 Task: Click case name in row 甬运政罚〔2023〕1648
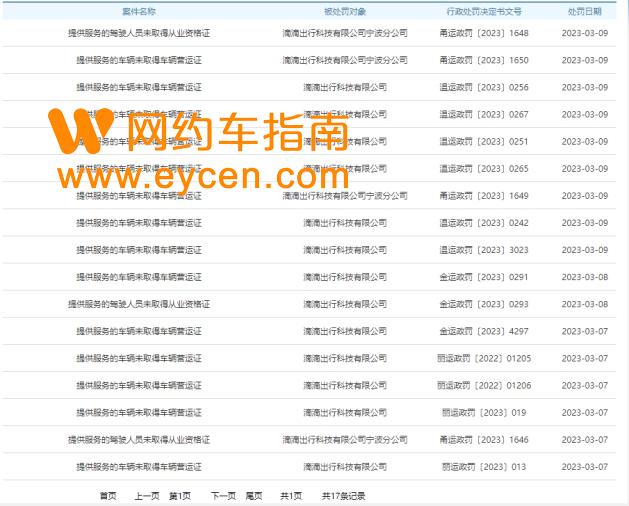click(x=139, y=33)
